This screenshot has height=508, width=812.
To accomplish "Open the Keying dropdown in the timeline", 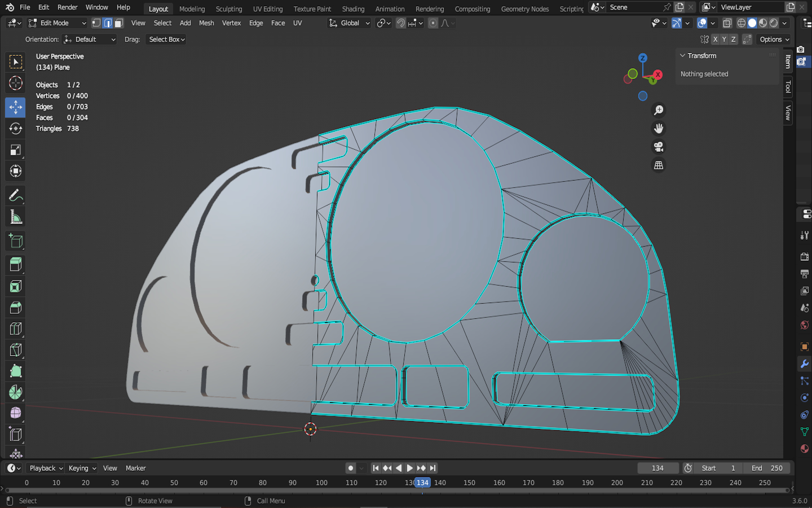I will click(x=82, y=468).
